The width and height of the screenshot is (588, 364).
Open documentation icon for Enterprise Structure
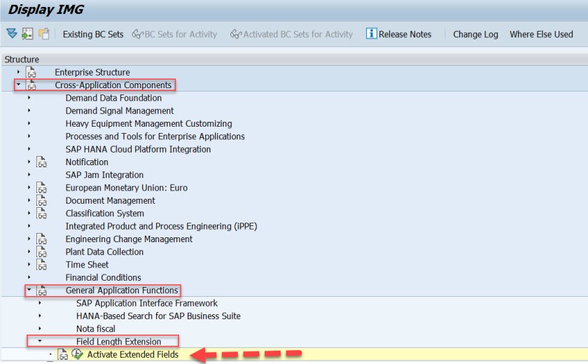[31, 72]
